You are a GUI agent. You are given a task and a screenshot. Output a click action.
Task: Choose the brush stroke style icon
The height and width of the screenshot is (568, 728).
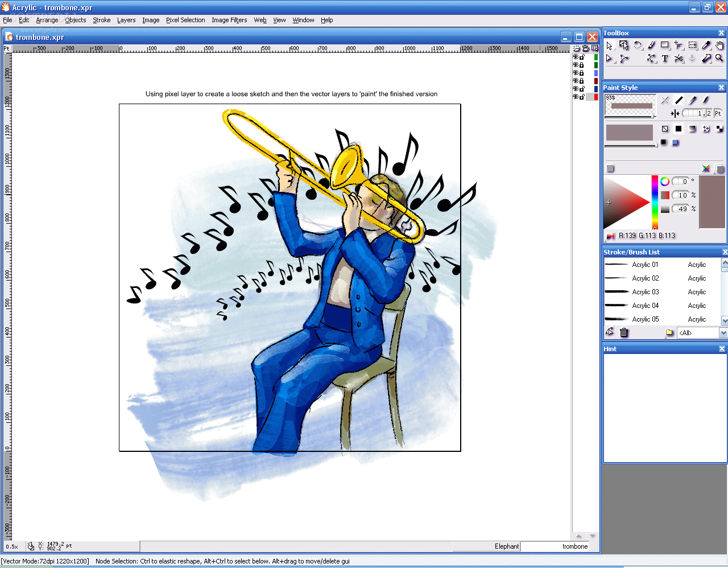tap(706, 100)
